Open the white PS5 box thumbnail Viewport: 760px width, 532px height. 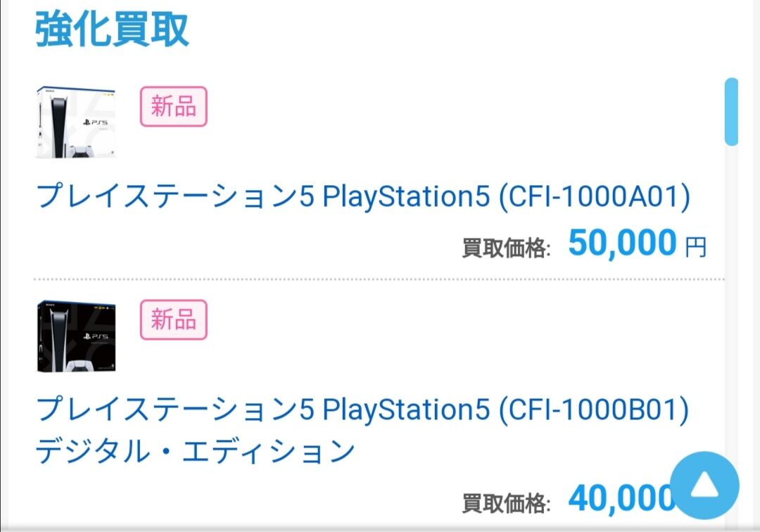(75, 123)
